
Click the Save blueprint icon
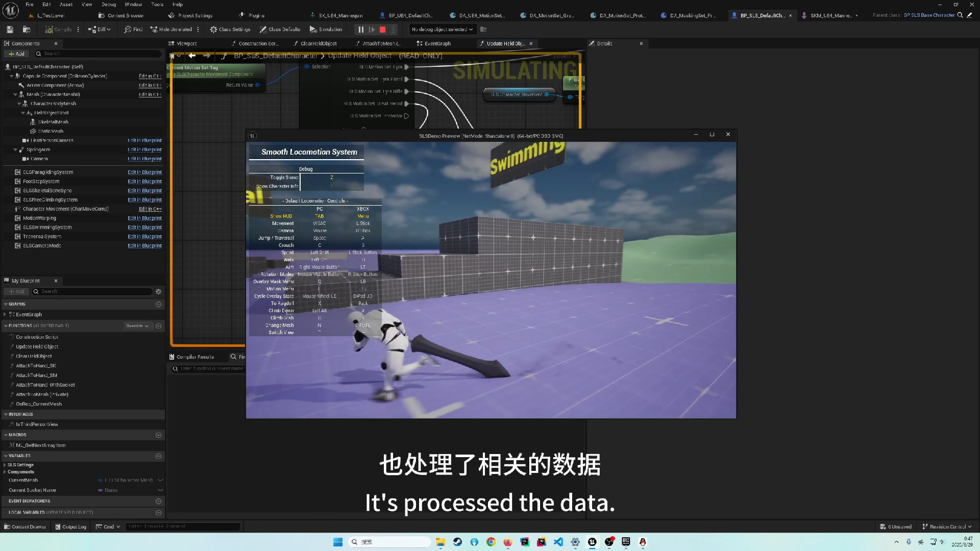[10, 30]
